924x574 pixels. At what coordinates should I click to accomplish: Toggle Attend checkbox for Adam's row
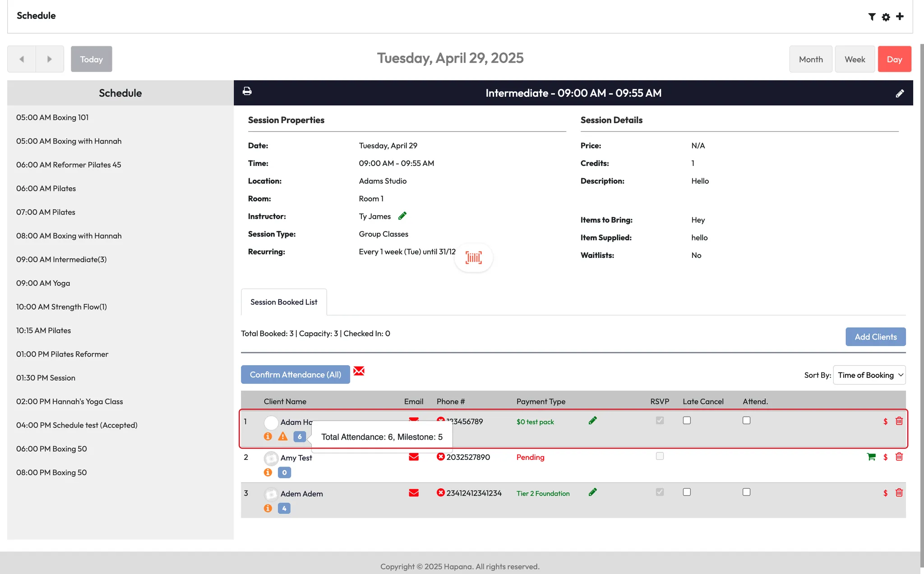[x=746, y=420]
